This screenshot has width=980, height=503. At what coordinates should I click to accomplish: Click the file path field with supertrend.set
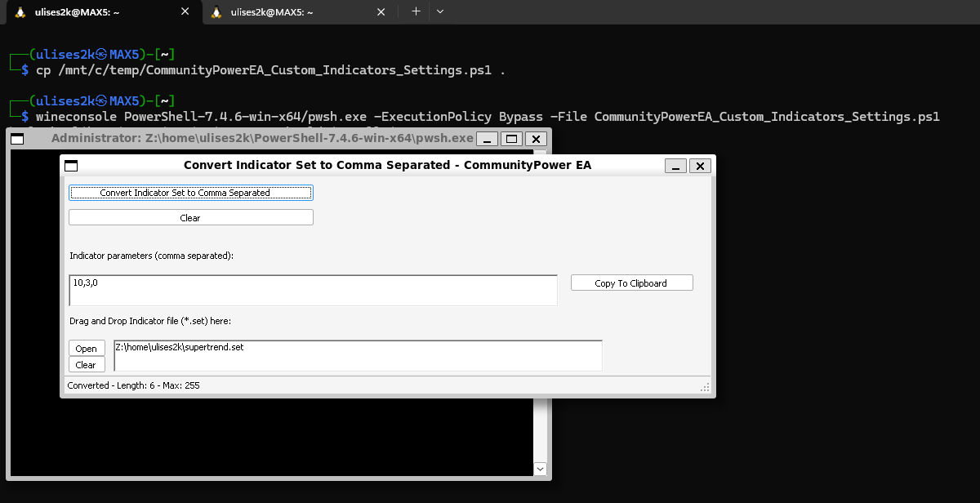[x=359, y=355]
